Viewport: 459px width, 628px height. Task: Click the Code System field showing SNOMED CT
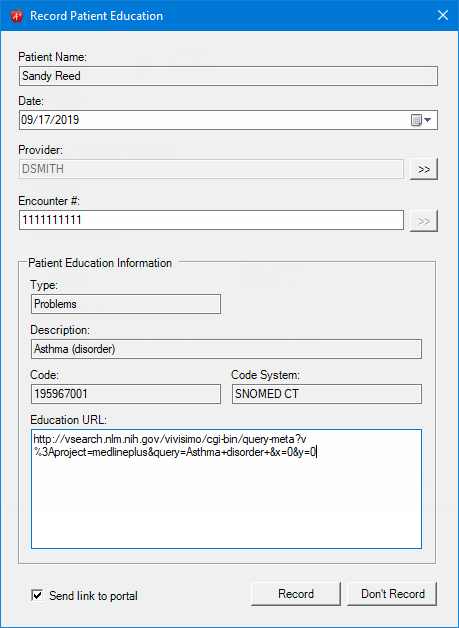pos(327,394)
